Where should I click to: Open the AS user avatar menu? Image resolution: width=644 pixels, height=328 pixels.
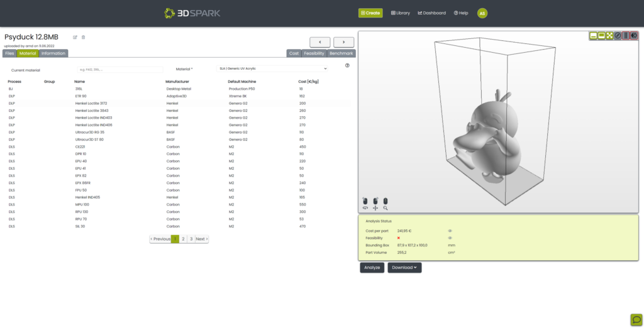tap(482, 13)
